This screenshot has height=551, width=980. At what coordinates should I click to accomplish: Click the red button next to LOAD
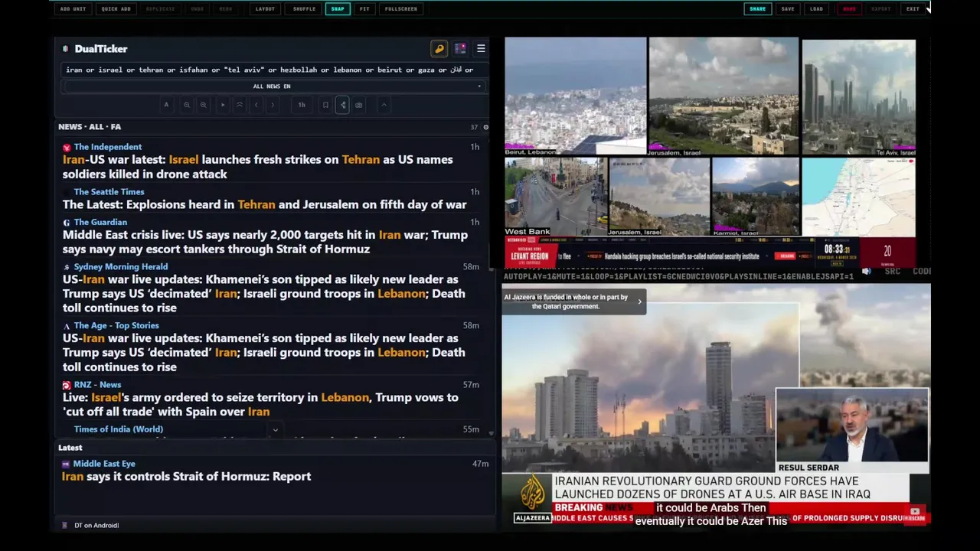click(849, 9)
